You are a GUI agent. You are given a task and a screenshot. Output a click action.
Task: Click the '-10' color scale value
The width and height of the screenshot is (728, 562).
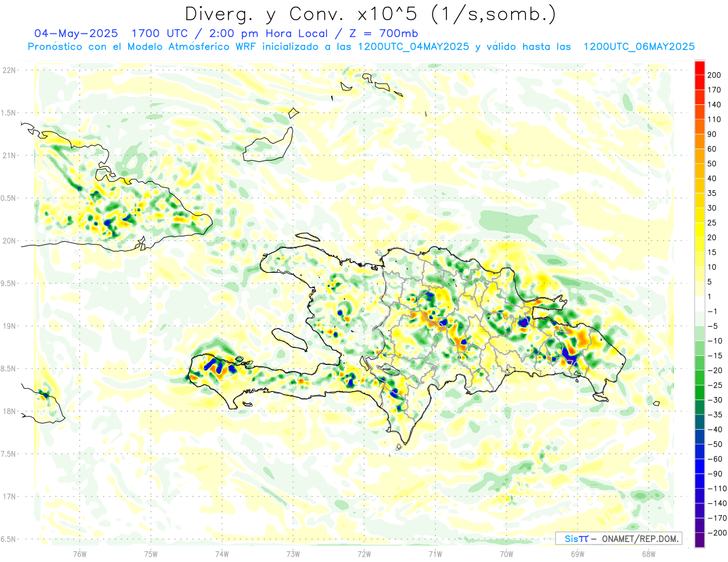tap(715, 341)
